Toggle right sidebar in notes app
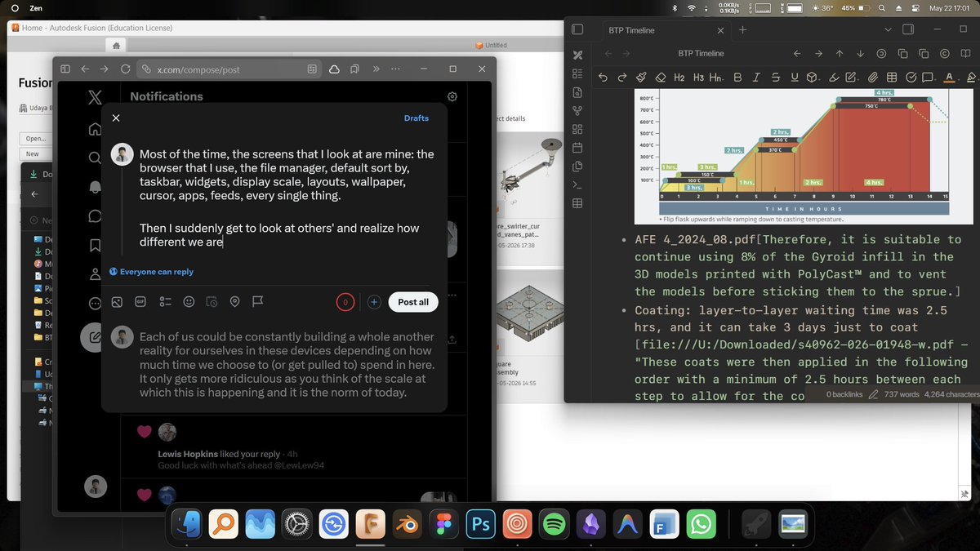Viewport: 980px width, 551px height. coord(907,29)
